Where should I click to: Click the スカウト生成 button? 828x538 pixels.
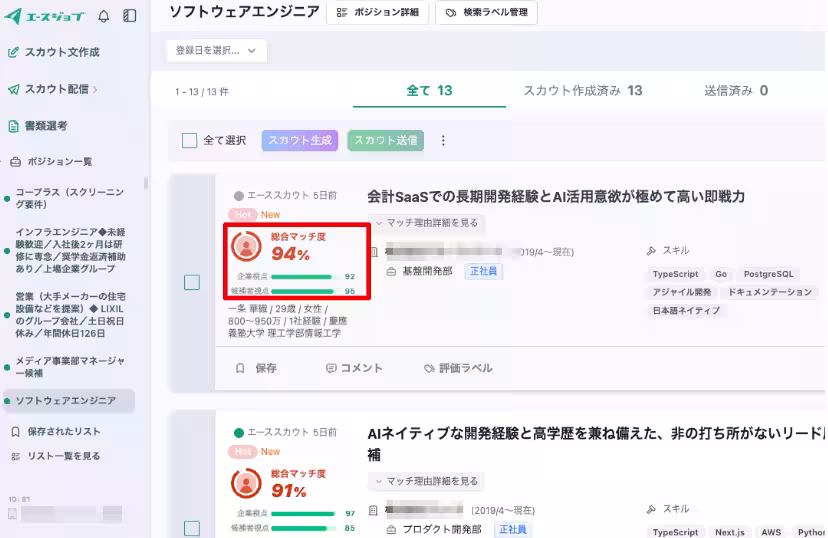(300, 140)
